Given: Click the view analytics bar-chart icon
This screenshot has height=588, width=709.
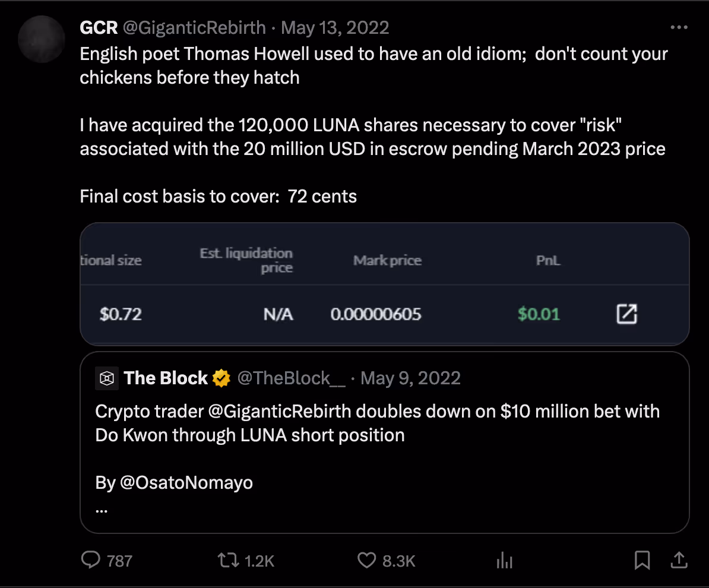Looking at the screenshot, I should (x=504, y=560).
